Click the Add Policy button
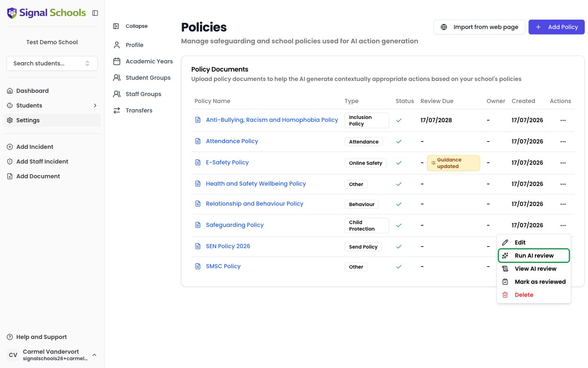The height and width of the screenshot is (368, 588). coord(557,27)
